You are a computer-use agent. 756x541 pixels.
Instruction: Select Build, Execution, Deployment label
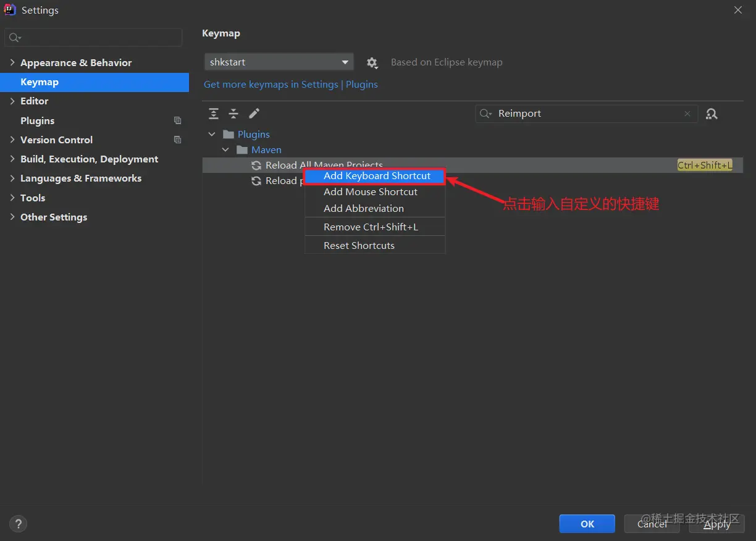[90, 159]
